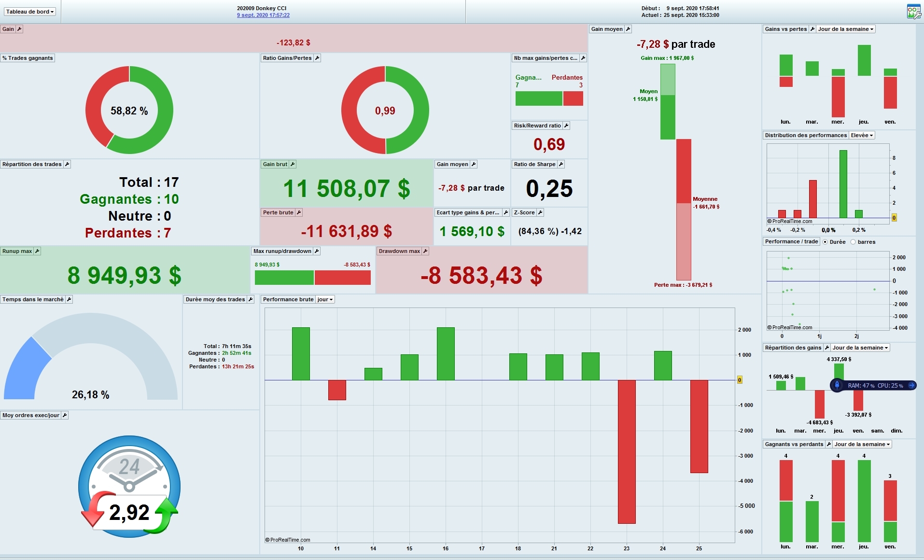This screenshot has width=924, height=560.
Task: Expand Jour de la semaine dropdown for Gagnants vs perdants
Action: tap(862, 444)
